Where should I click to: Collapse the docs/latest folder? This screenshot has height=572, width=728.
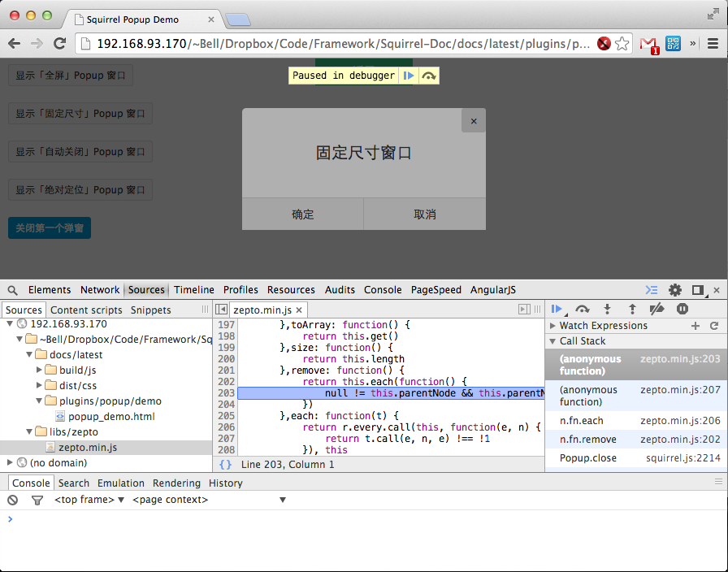[29, 354]
